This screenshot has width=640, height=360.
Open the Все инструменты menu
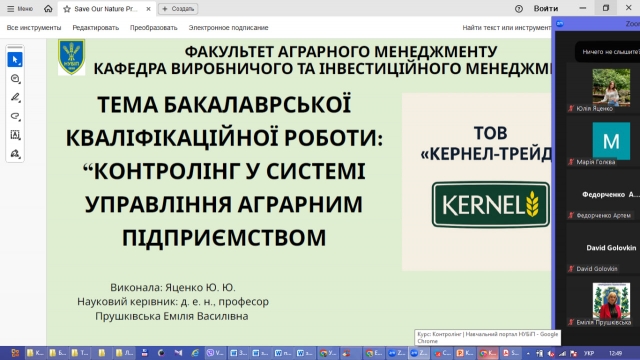[x=34, y=28]
